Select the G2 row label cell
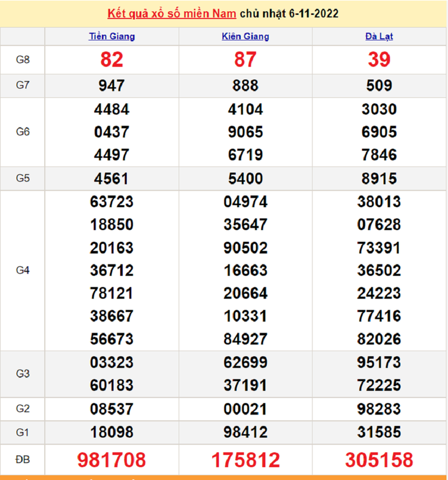This screenshot has height=480, width=448. coord(23,408)
